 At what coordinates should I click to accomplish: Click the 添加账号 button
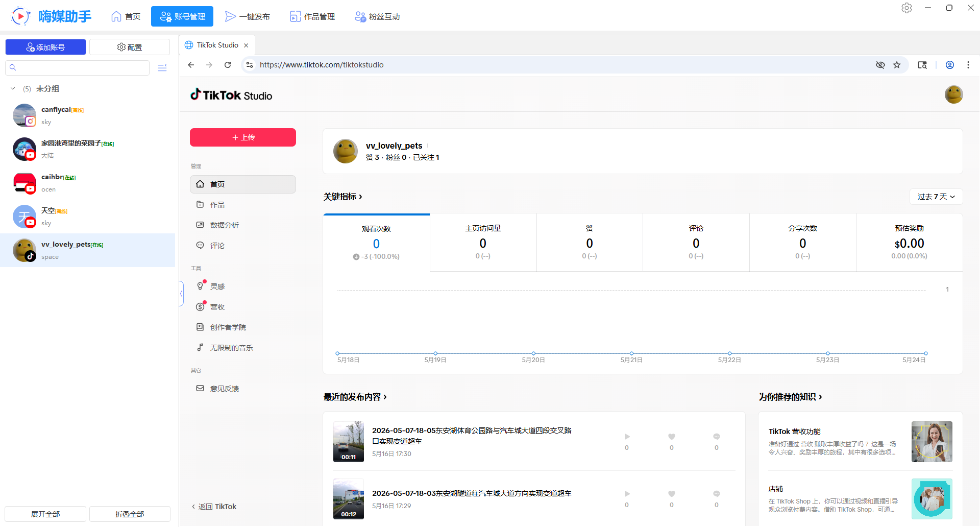pos(45,47)
